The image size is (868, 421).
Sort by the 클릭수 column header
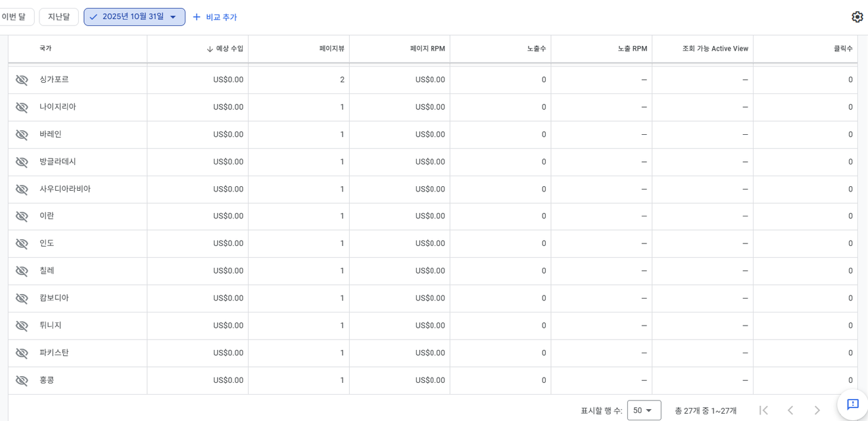point(842,49)
